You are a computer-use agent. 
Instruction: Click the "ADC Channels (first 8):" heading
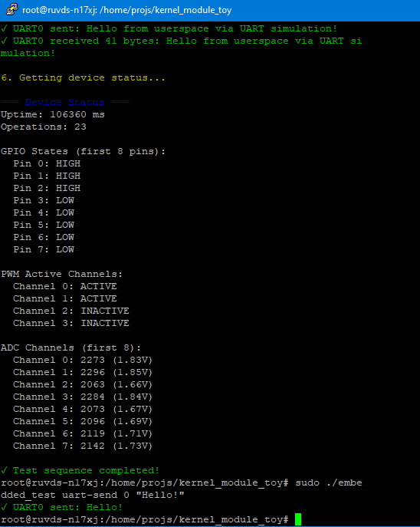[x=71, y=347]
